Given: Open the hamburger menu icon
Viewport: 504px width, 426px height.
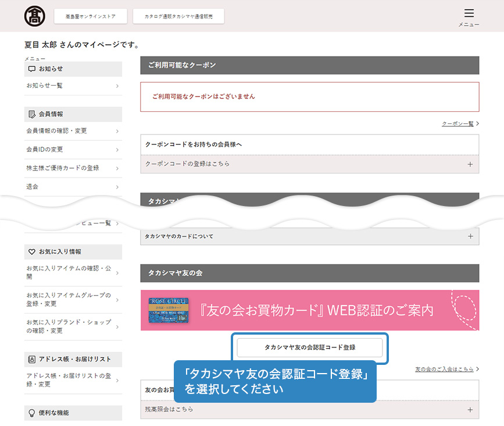Looking at the screenshot, I should (x=469, y=13).
